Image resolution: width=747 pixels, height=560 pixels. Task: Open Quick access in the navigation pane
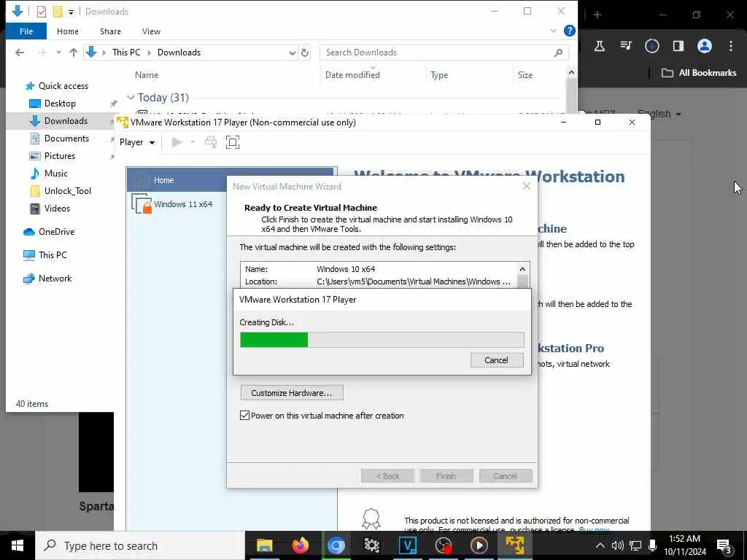pyautogui.click(x=63, y=86)
